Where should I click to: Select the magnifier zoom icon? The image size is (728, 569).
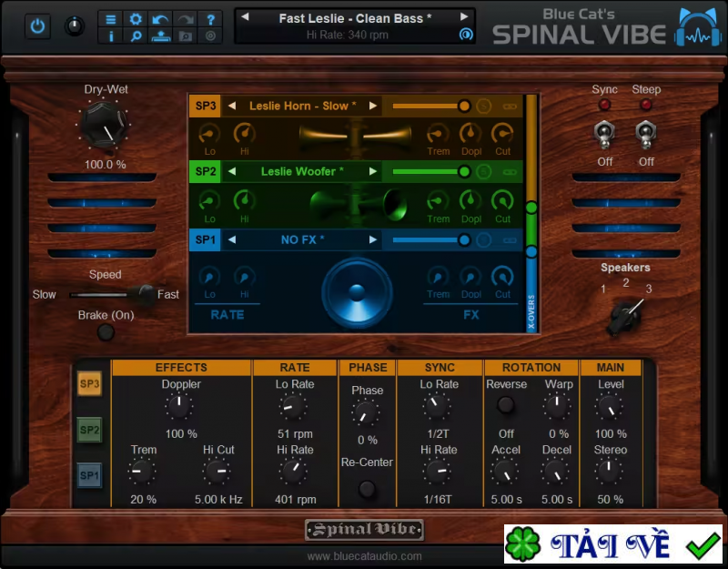135,37
